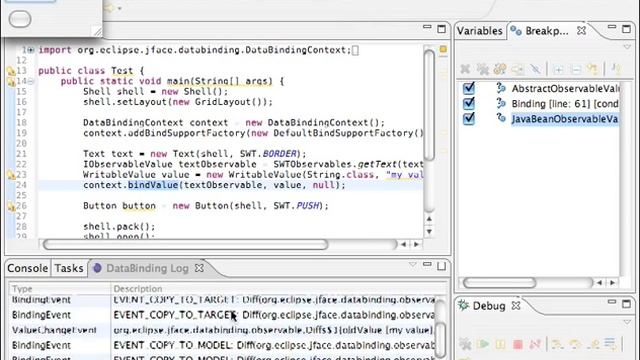The image size is (640, 360).
Task: Click the Debug view bug icon
Action: coord(463,305)
